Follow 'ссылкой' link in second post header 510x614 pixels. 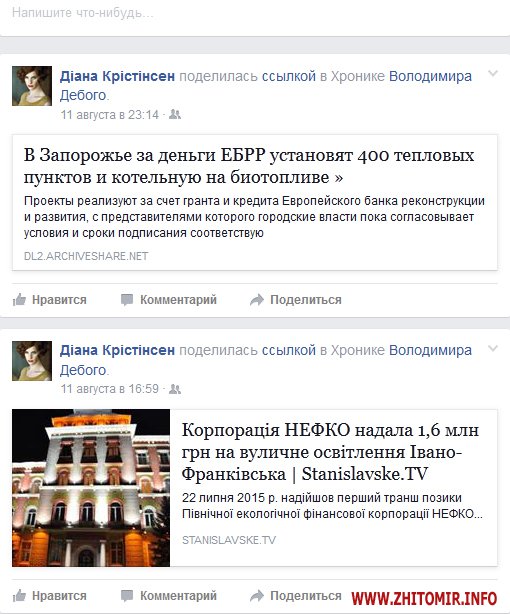[289, 350]
